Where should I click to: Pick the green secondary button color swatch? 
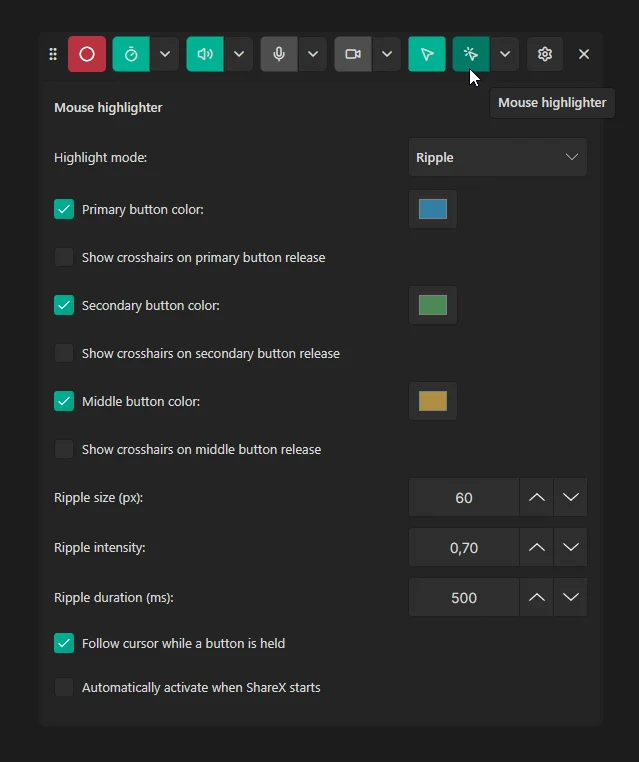point(432,305)
